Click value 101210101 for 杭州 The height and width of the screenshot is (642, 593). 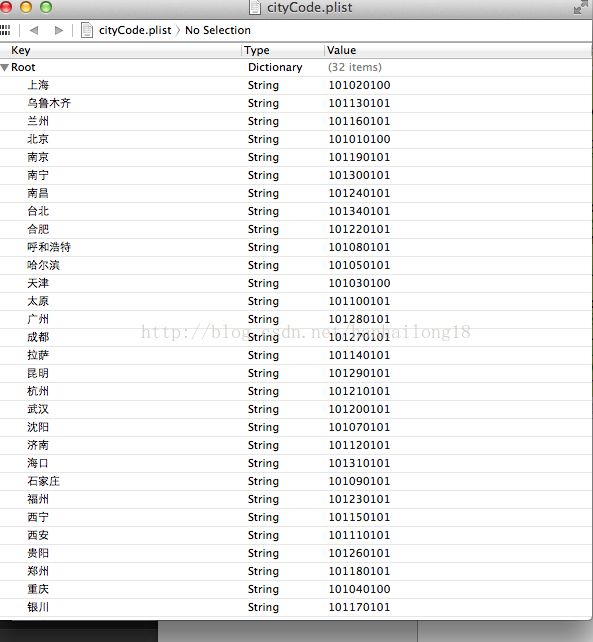(x=360, y=391)
